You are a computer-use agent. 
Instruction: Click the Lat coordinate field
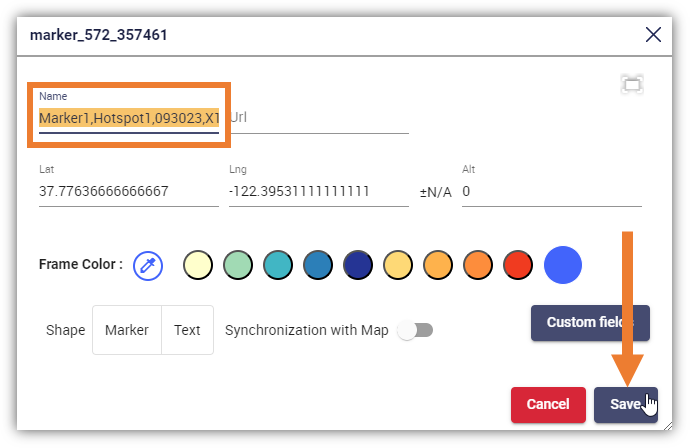tap(129, 191)
